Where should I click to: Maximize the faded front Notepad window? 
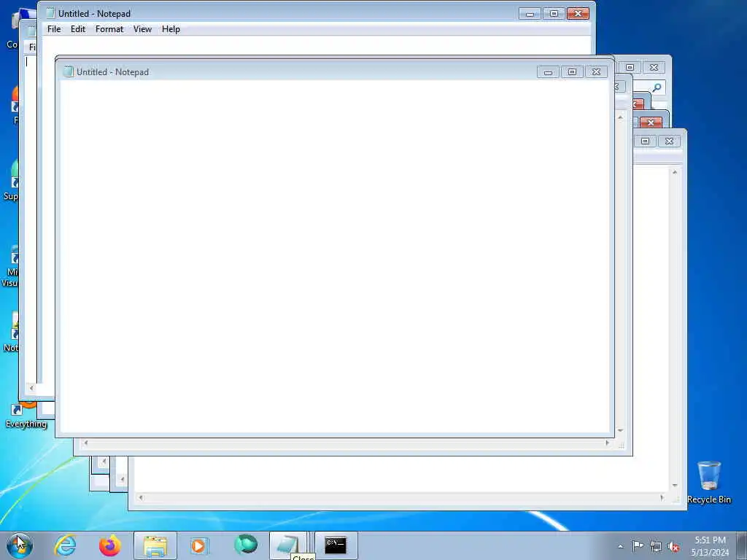pyautogui.click(x=572, y=72)
